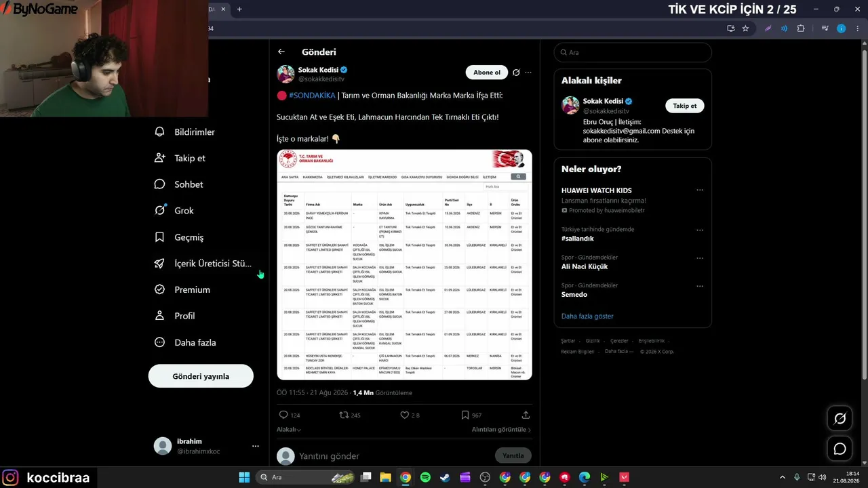The image size is (868, 488).
Task: Open the blue profile icon in the toolbar
Action: [x=841, y=28]
